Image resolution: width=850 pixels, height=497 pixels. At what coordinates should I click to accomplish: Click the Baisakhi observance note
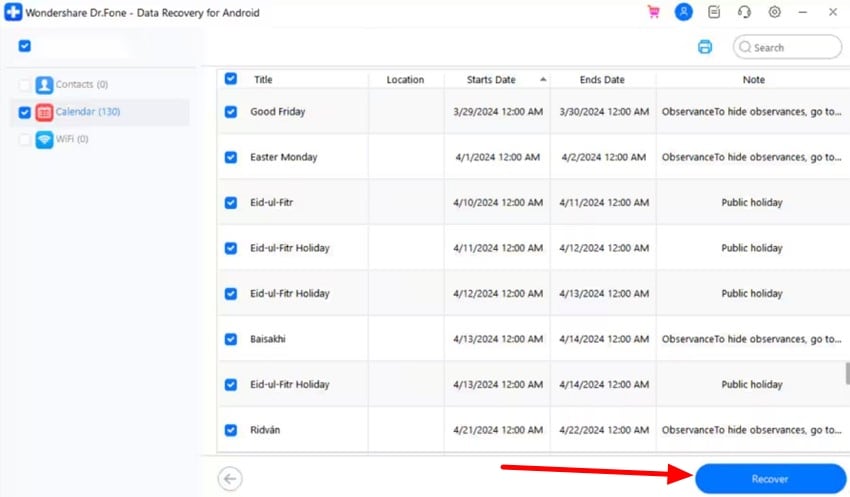click(x=751, y=339)
